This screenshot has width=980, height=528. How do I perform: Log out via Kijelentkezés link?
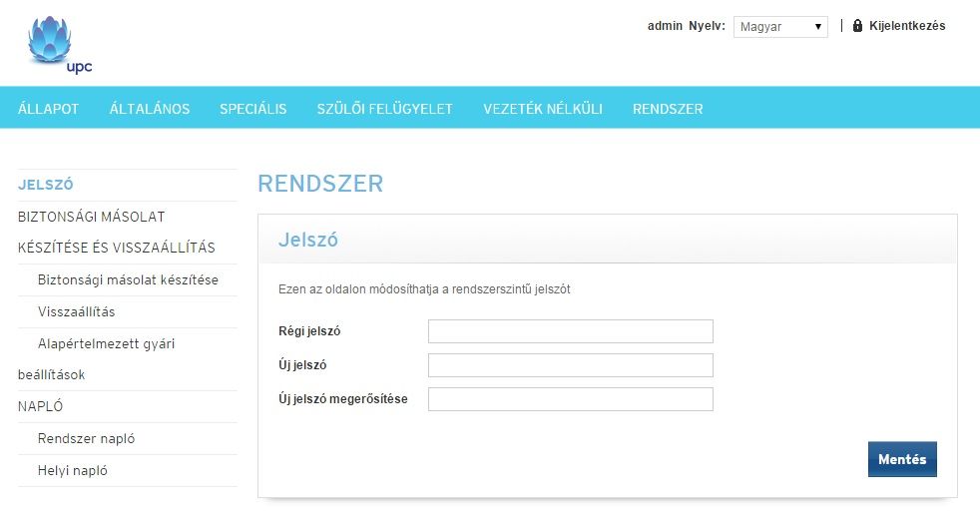(907, 26)
